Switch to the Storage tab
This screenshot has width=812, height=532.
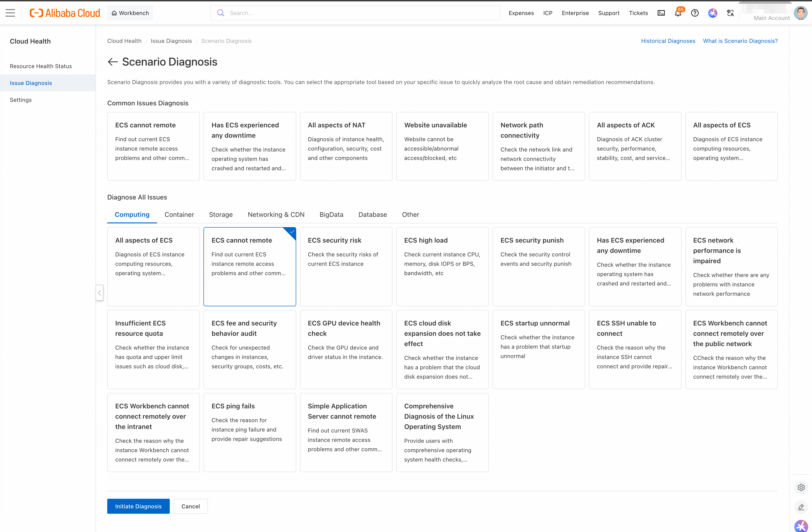[221, 215]
